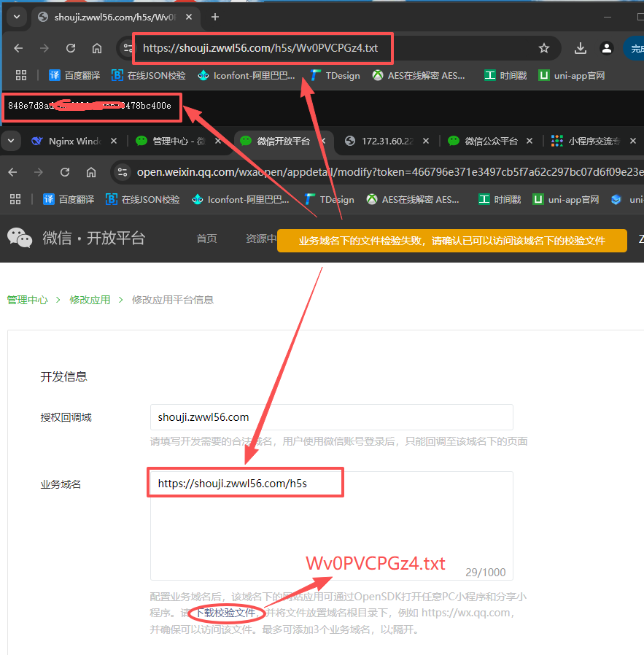This screenshot has height=655, width=644.
Task: Open TDesign bookmark in shouji.zwwl56.com window
Action: [x=335, y=76]
